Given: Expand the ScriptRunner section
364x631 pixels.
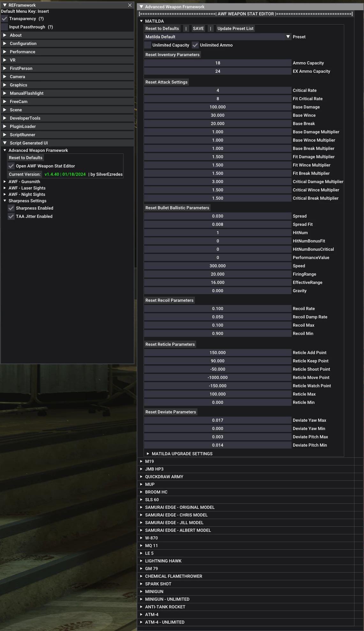Looking at the screenshot, I should [67, 135].
